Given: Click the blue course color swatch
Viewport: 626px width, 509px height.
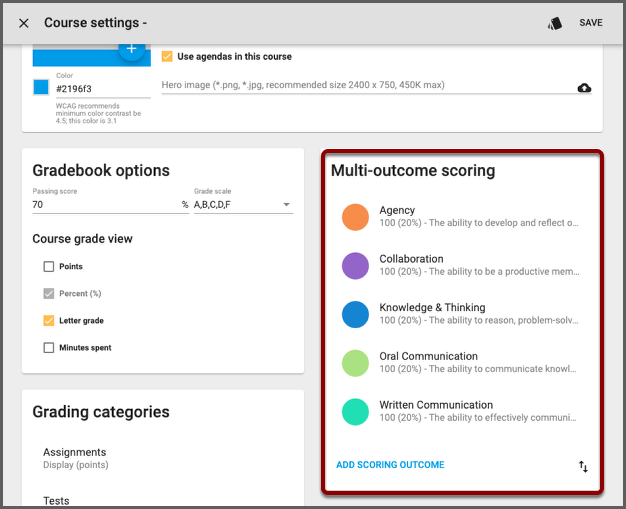Looking at the screenshot, I should coord(41,88).
